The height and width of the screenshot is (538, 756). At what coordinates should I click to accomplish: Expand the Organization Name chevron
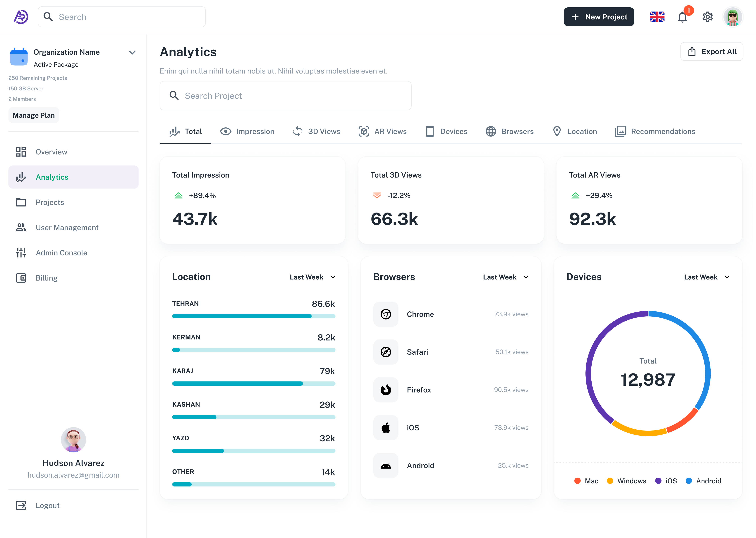132,53
